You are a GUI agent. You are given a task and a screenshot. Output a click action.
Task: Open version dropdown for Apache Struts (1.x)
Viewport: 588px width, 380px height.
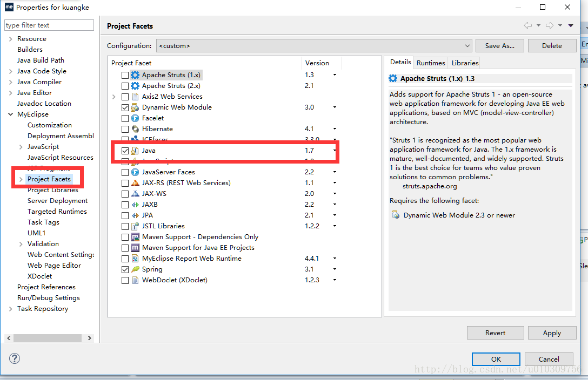pyautogui.click(x=335, y=75)
